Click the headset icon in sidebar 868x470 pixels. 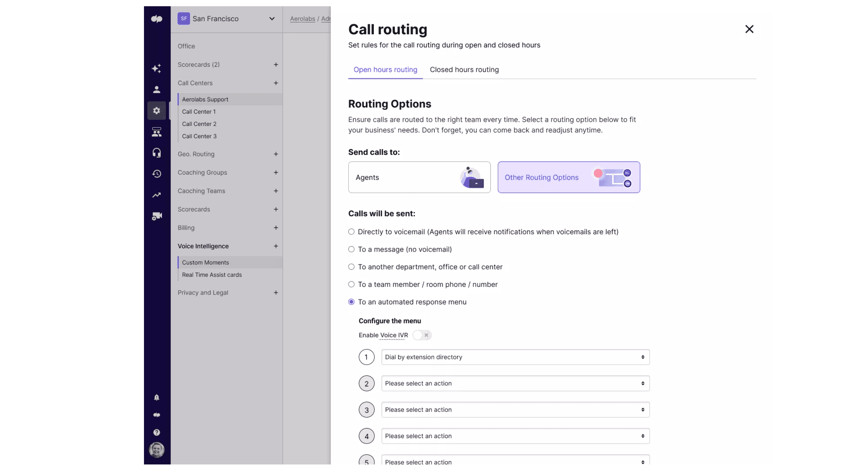click(x=156, y=153)
